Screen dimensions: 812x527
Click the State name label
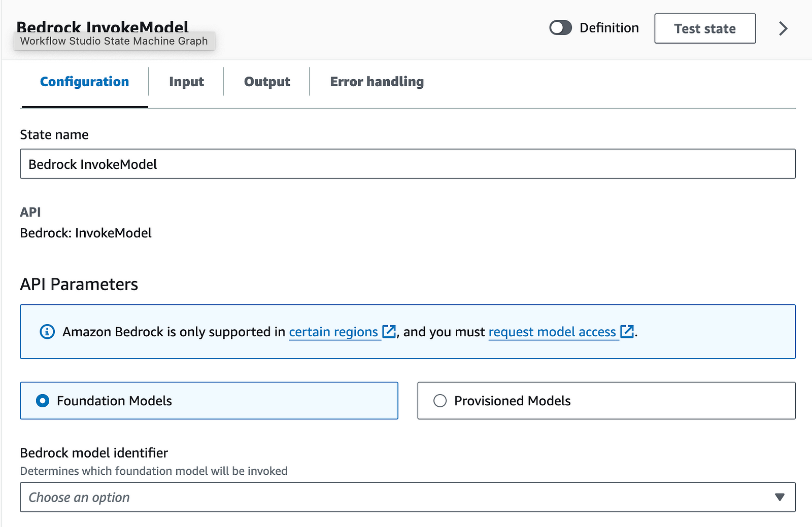coord(54,134)
